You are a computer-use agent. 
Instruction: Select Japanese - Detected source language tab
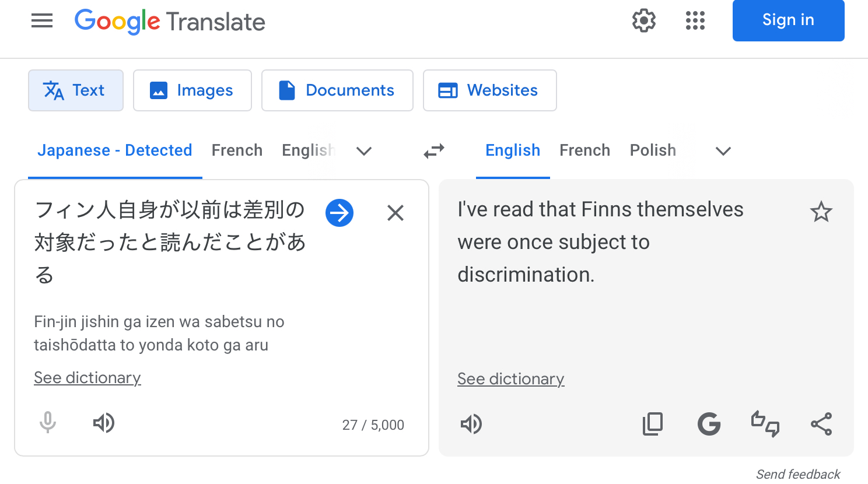115,150
